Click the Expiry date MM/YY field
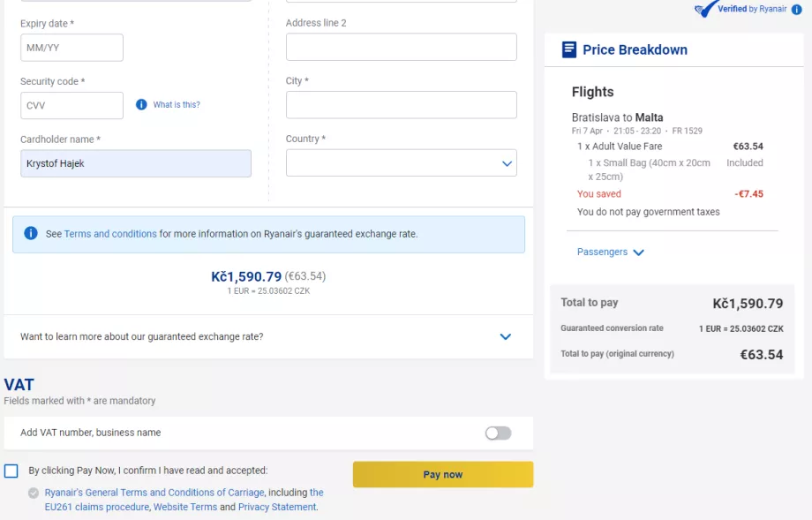The height and width of the screenshot is (520, 812). tap(71, 47)
